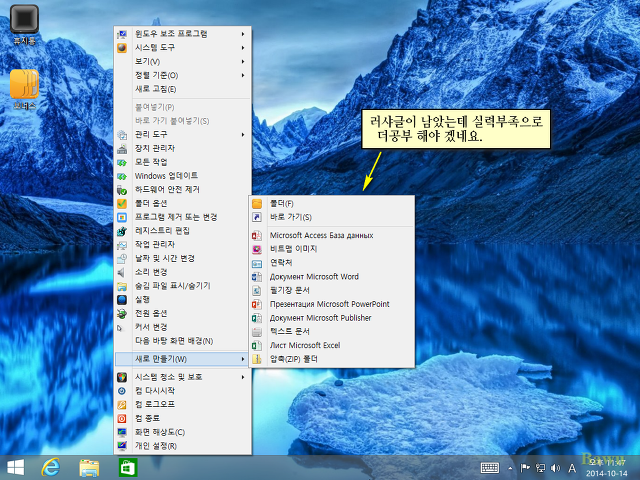This screenshot has width=640, height=480.
Task: Select 실행 run entry
Action: tap(182, 300)
